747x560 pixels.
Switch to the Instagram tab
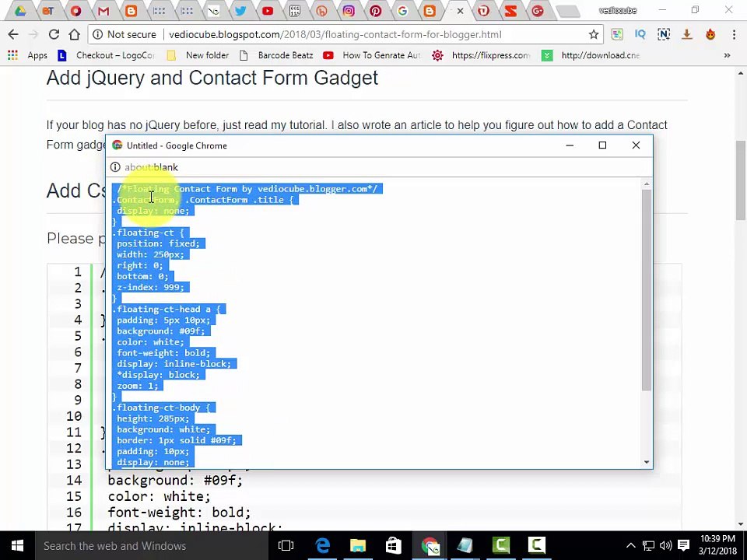(x=349, y=10)
